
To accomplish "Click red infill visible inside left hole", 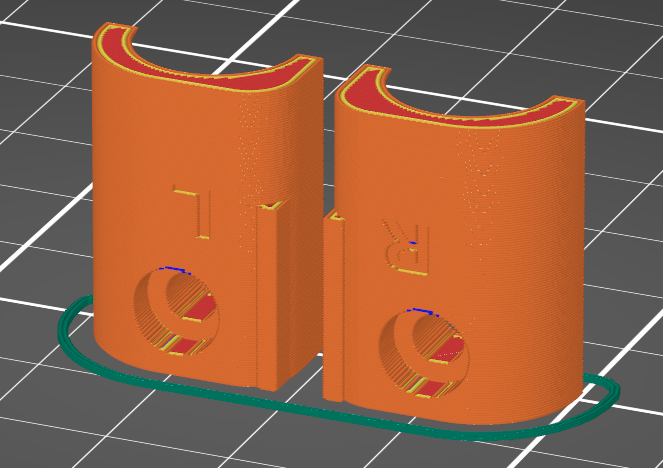I will 202,309.
